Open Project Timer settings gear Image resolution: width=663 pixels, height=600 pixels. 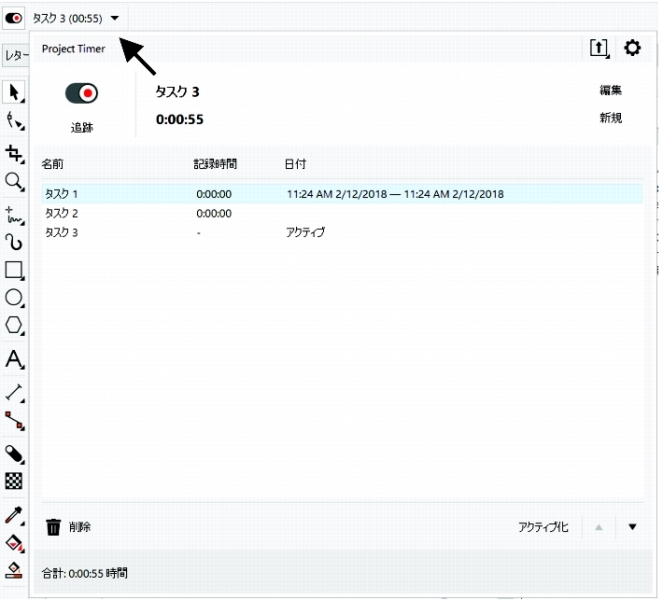coord(632,48)
